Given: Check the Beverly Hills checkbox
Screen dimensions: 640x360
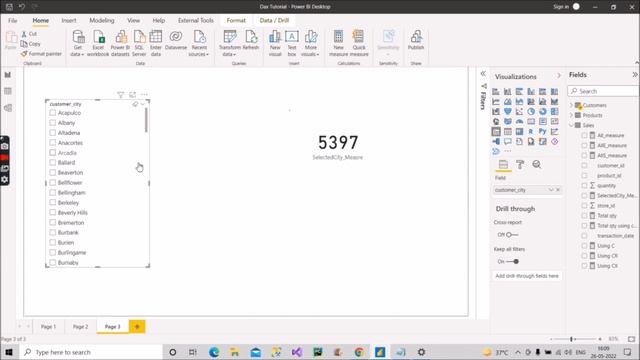Looking at the screenshot, I should click(x=53, y=212).
